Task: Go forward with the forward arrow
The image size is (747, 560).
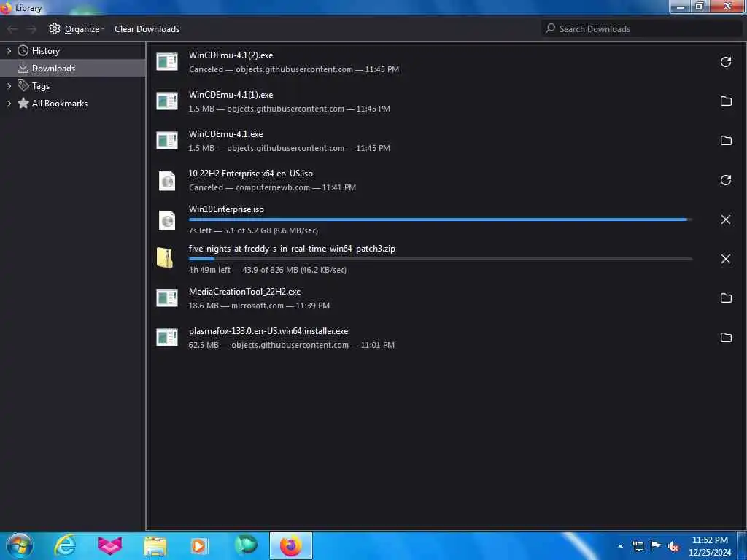Action: [31, 29]
